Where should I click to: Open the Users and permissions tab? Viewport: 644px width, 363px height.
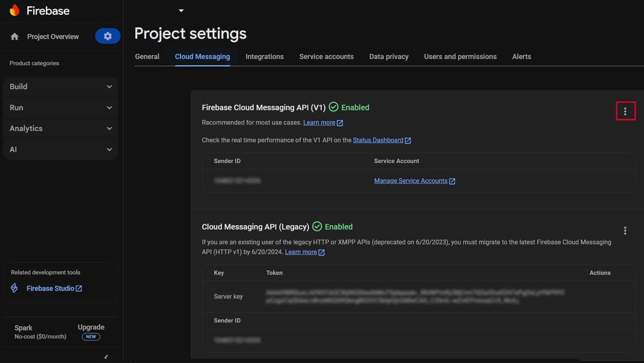pyautogui.click(x=460, y=57)
